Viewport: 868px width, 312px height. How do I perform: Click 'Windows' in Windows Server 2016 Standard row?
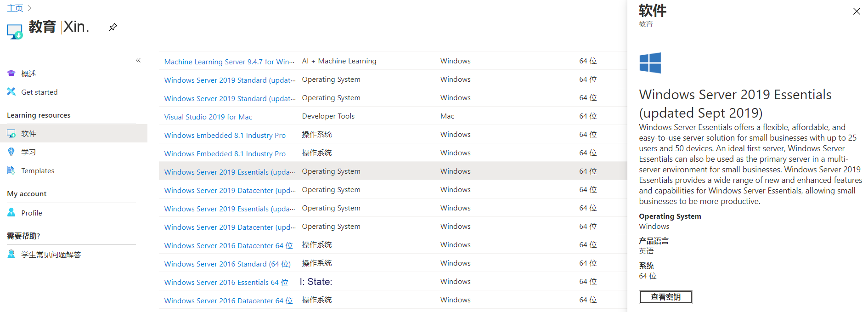click(x=455, y=263)
